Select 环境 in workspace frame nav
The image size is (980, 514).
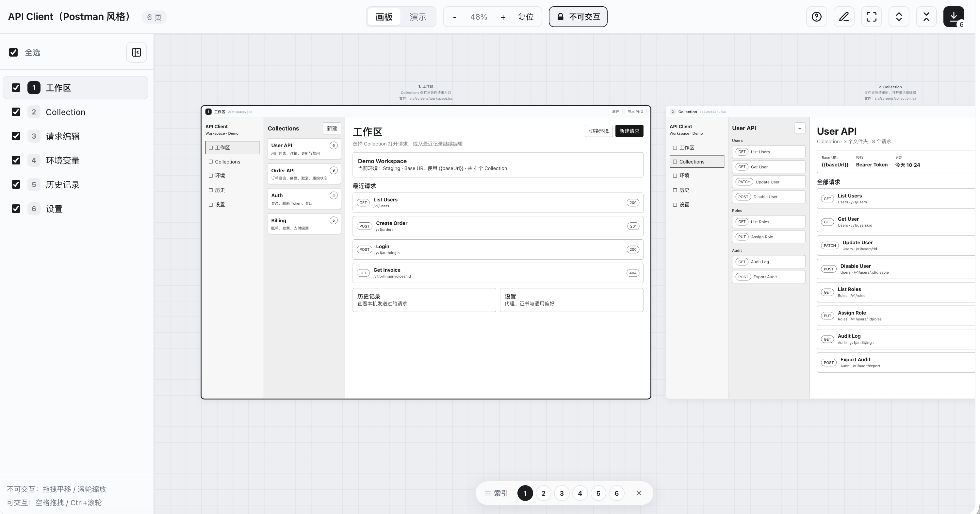(233, 176)
